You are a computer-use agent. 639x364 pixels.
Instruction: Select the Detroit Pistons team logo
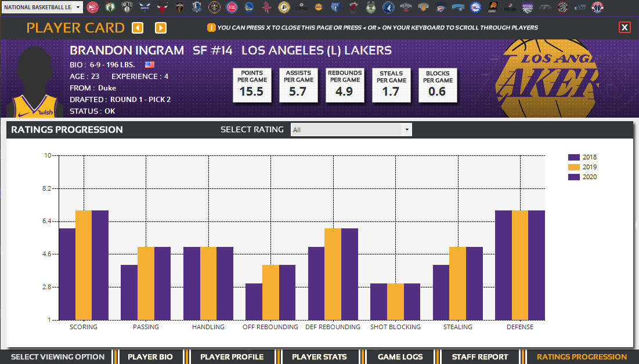[232, 7]
